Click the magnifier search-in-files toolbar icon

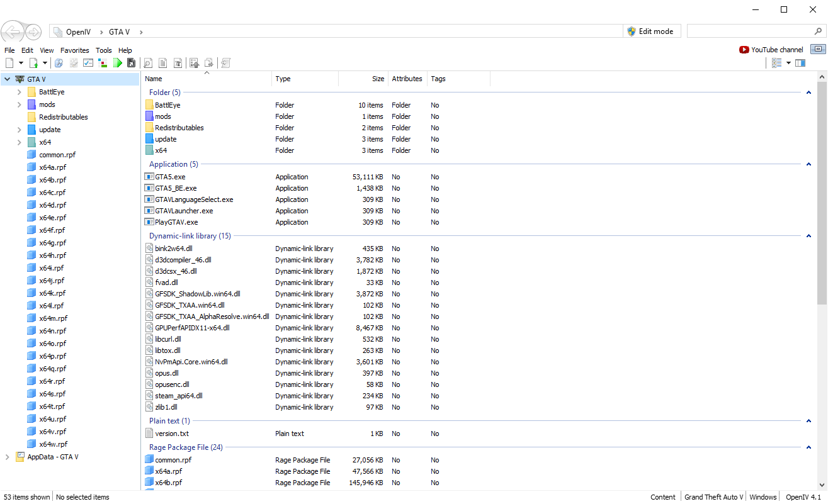point(148,63)
